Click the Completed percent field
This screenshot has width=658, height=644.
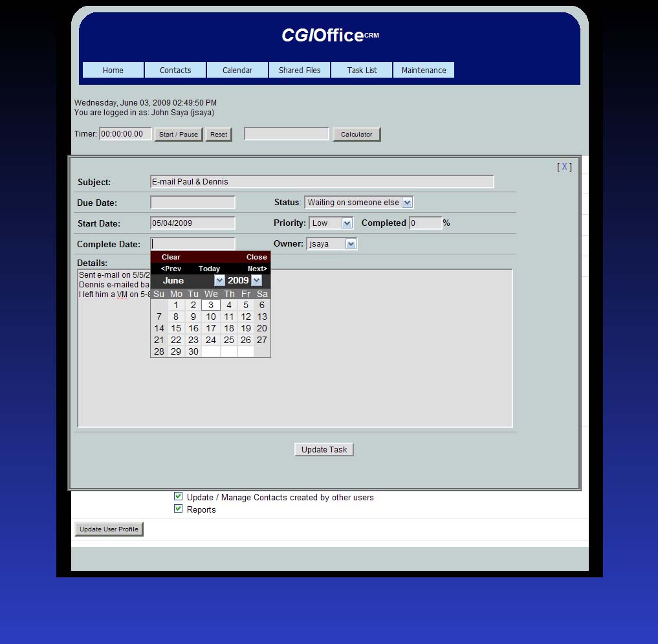pyautogui.click(x=426, y=223)
